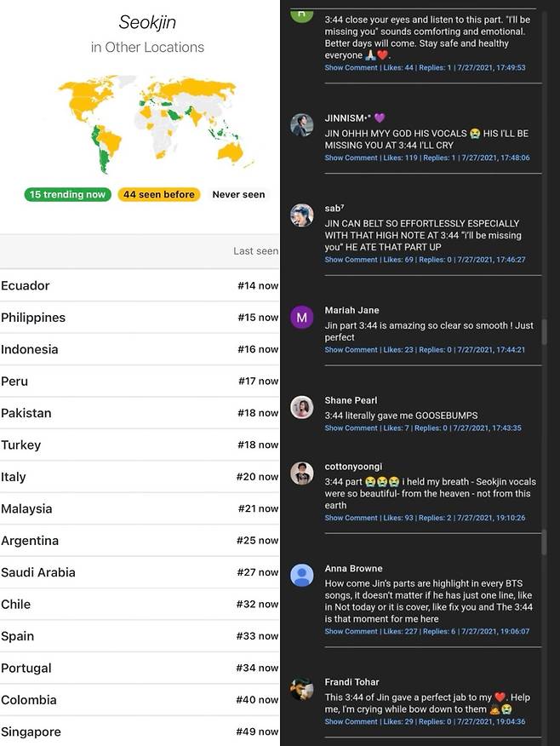Toggle the '44 seen before' filter
The width and height of the screenshot is (560, 746).
click(x=158, y=194)
